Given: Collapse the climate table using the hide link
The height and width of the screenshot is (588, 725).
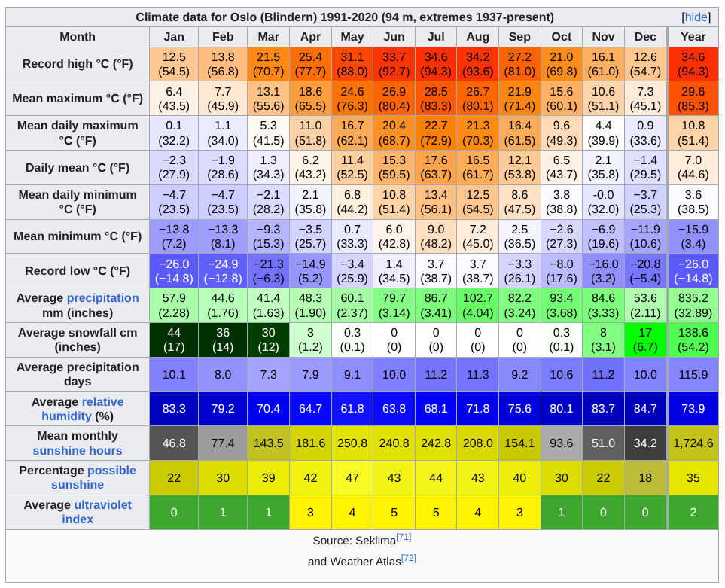Looking at the screenshot, I should 696,17.
